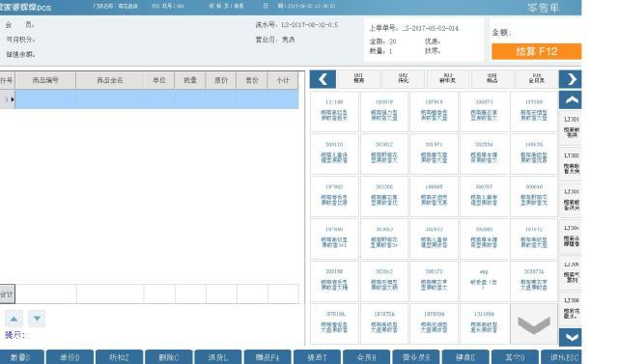The image size is (618, 364).
Task: Click the small up triangle below the order table
Action: 14,319
